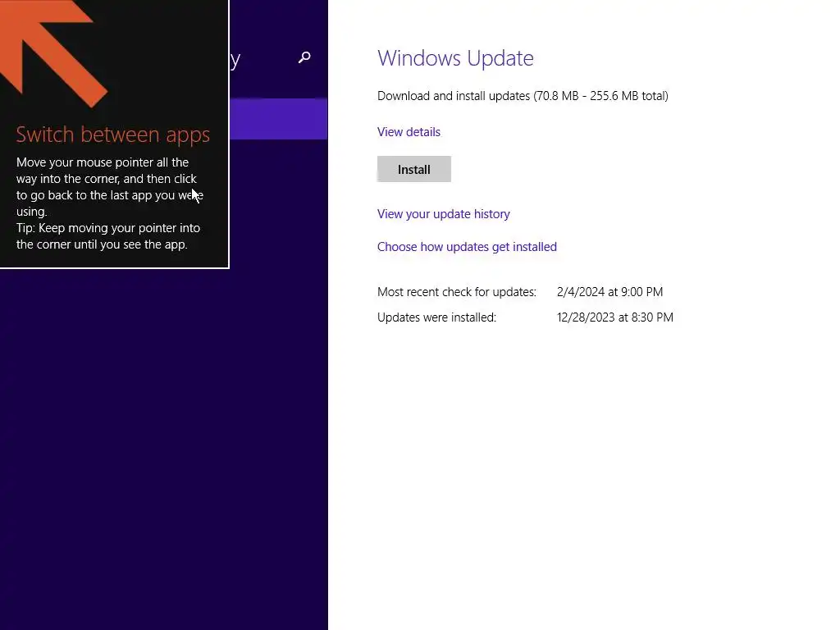Click the Download and install updates text

tap(523, 96)
